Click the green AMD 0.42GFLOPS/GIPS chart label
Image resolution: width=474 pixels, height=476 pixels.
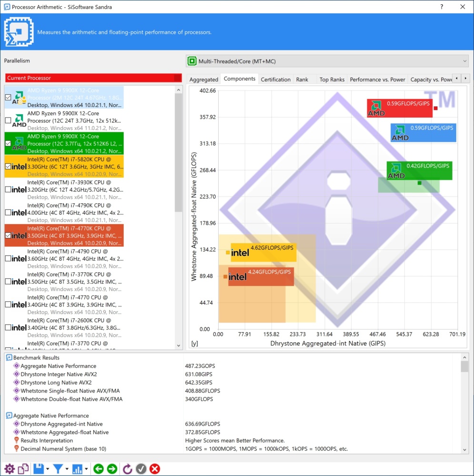pyautogui.click(x=419, y=170)
